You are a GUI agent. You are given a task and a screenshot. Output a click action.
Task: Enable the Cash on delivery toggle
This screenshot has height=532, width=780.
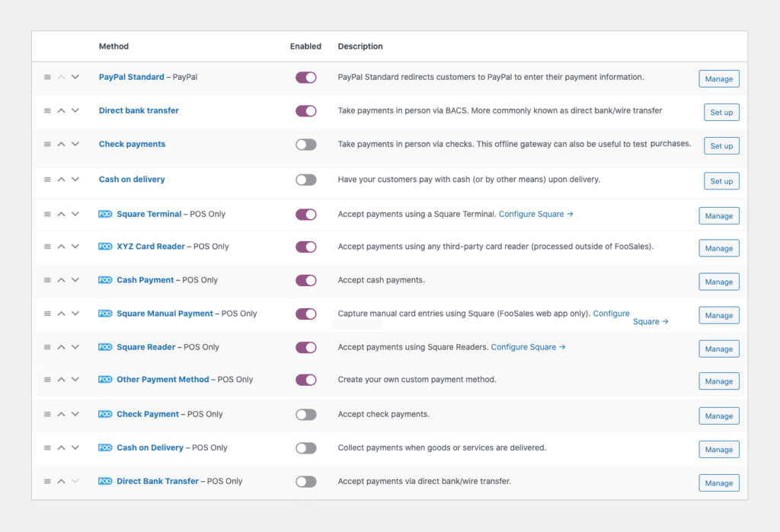coord(306,180)
